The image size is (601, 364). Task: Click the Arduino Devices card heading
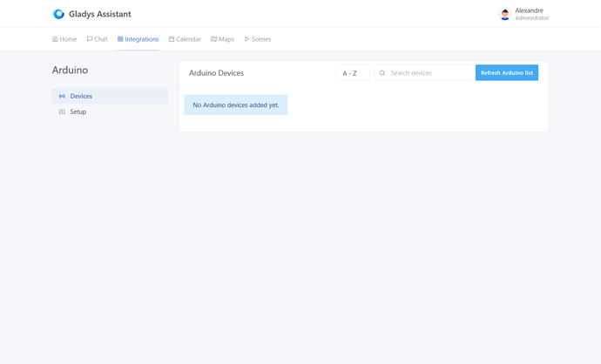point(216,73)
